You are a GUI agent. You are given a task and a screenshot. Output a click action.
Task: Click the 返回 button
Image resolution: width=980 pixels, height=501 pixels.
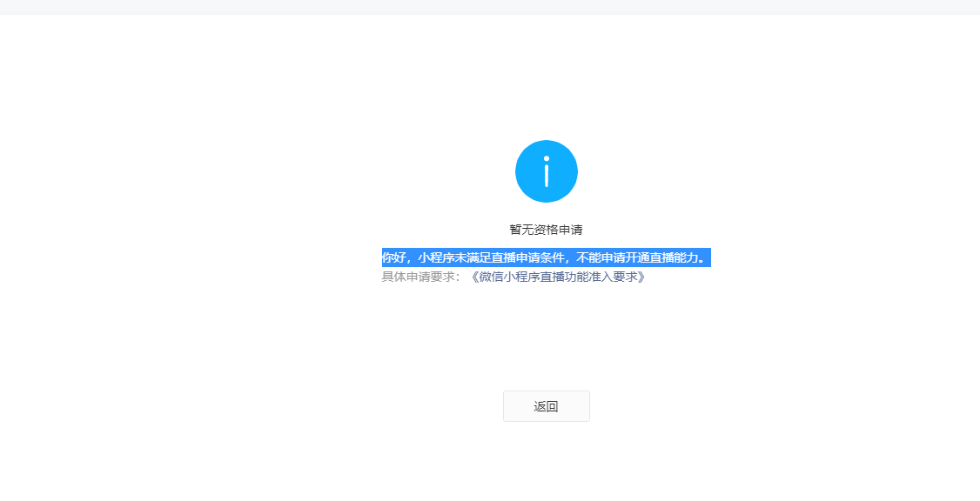coord(547,406)
